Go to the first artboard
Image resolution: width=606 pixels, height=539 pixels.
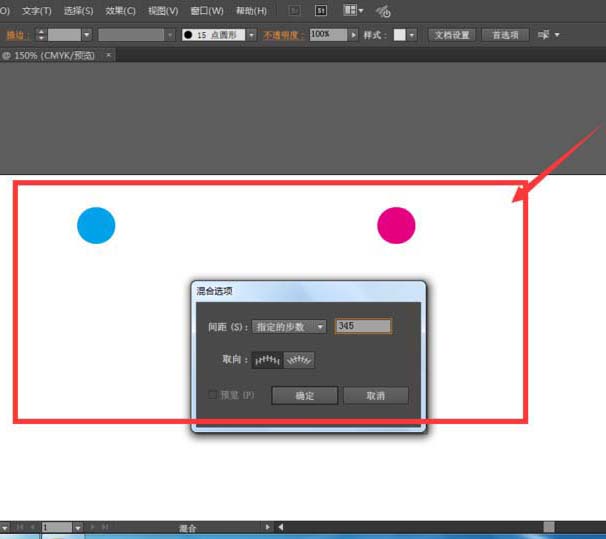(20, 527)
